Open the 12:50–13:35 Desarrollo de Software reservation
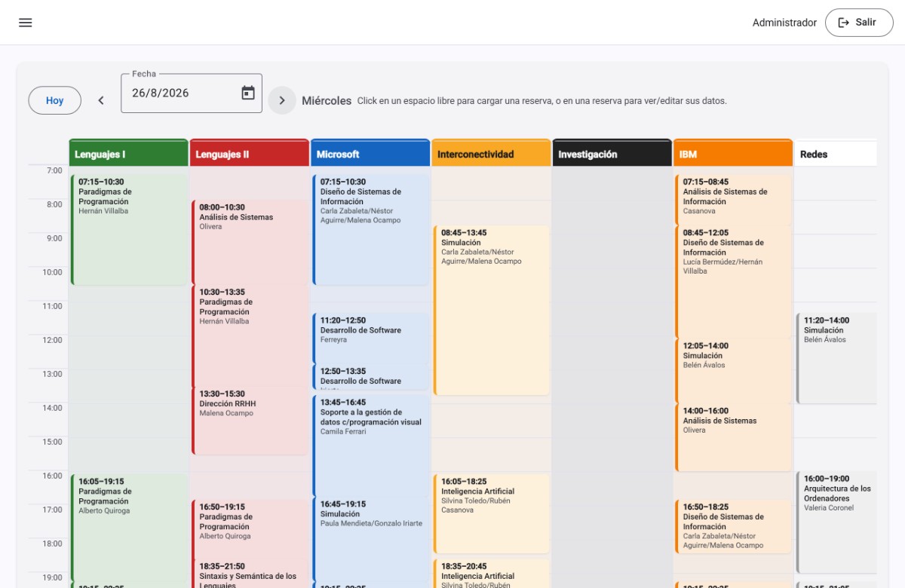The image size is (905, 588). pyautogui.click(x=371, y=377)
